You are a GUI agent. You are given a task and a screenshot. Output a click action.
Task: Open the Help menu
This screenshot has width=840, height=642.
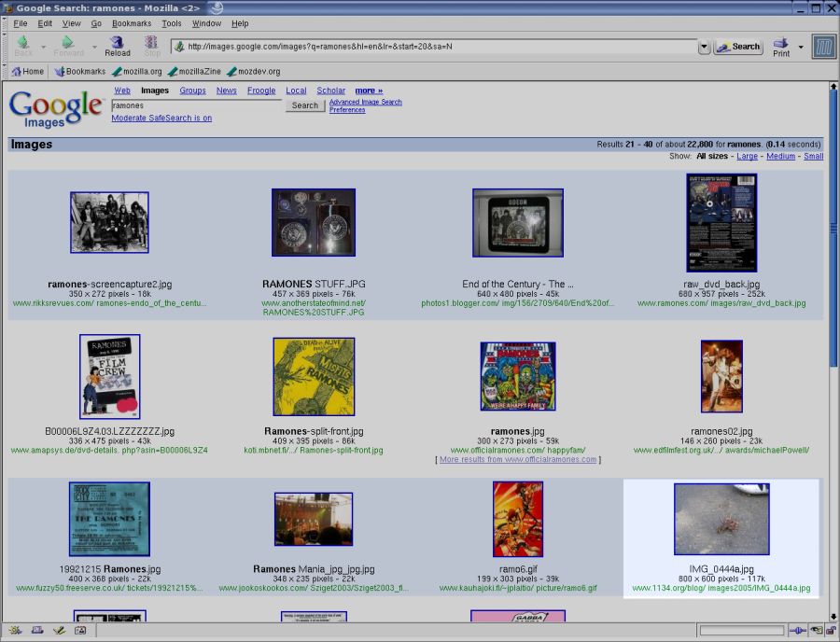240,23
